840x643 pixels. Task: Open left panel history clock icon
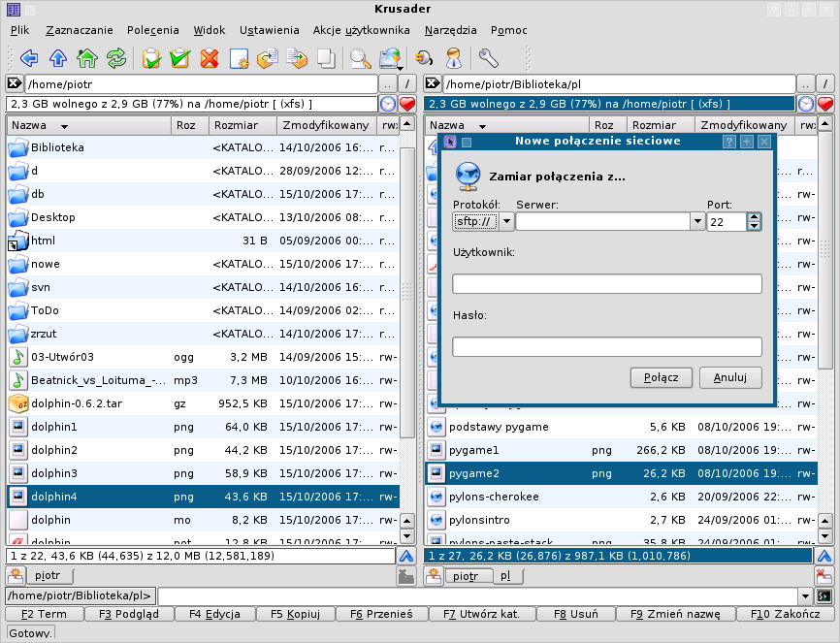click(x=387, y=104)
